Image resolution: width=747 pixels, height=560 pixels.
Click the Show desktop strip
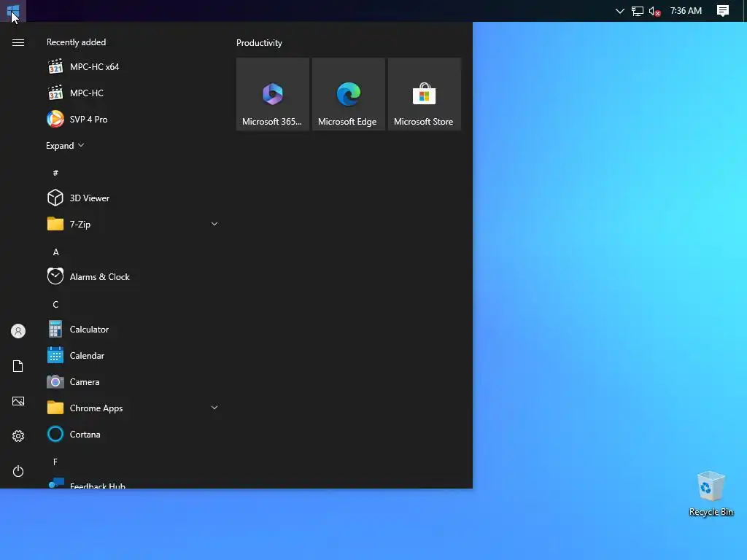point(745,10)
